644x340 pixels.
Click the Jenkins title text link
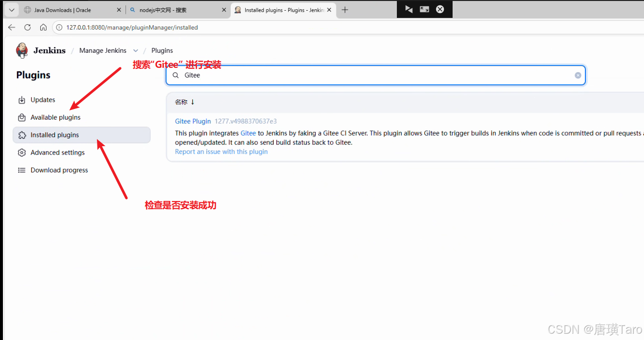click(49, 50)
